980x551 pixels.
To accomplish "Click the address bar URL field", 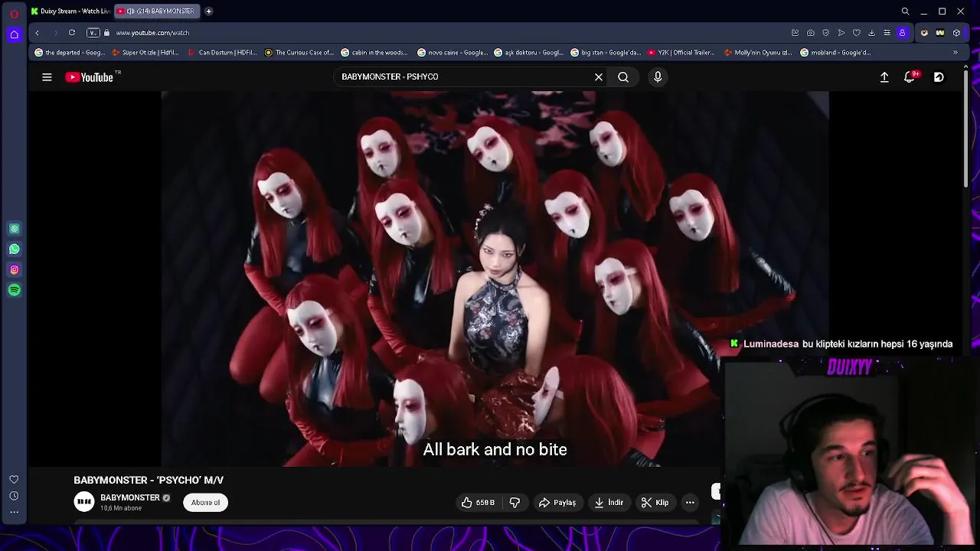I will (444, 33).
